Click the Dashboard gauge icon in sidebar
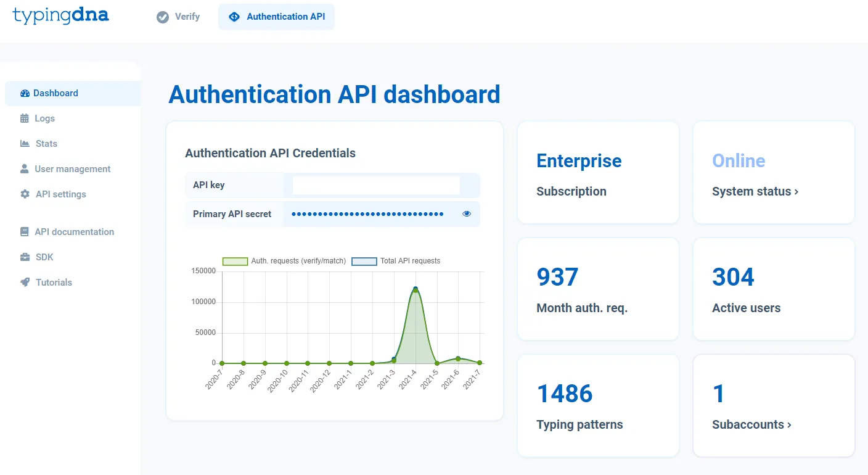 25,94
